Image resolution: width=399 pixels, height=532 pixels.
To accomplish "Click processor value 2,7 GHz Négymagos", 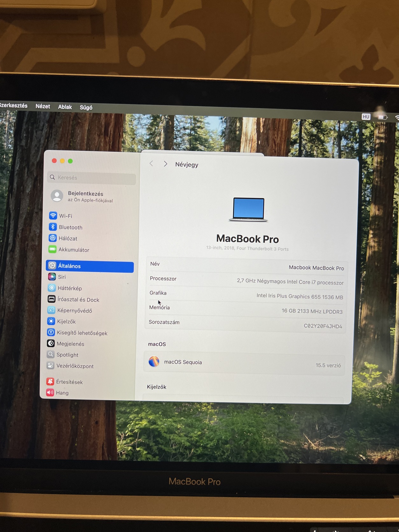I will 290,282.
